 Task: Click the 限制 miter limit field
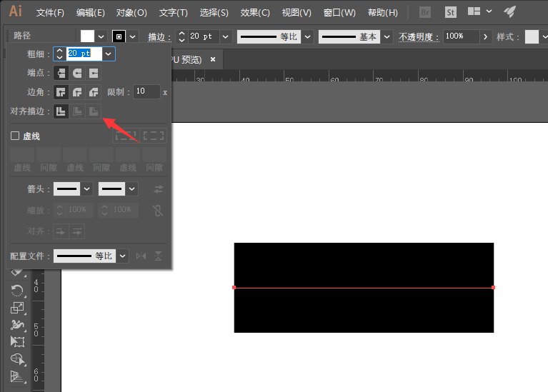click(x=146, y=91)
